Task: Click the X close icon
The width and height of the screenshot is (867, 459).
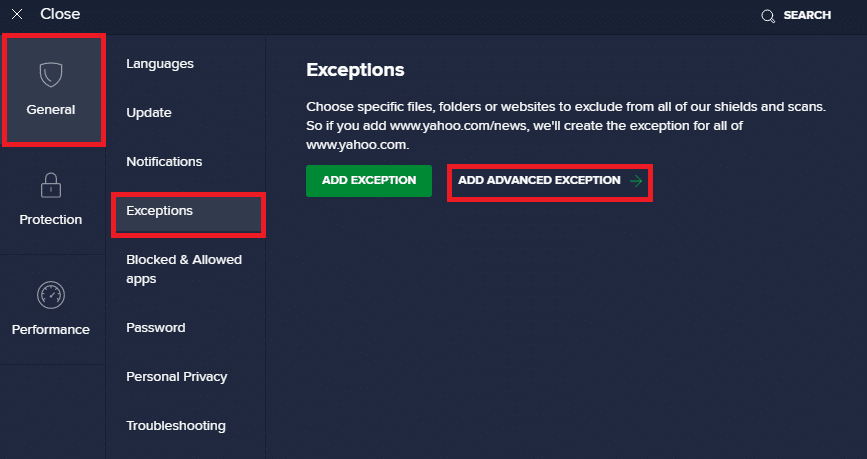Action: (x=17, y=15)
